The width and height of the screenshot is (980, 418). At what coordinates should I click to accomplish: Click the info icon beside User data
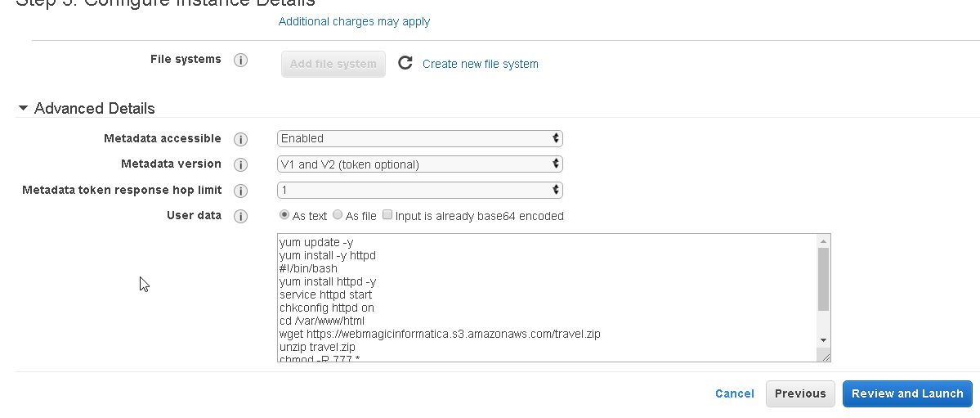(x=240, y=217)
